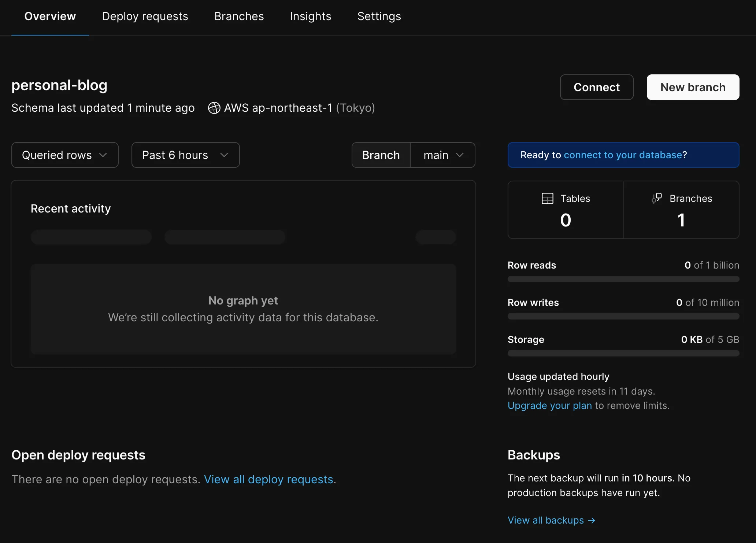
Task: Click '0 of 1 billion' value
Action: (x=712, y=265)
